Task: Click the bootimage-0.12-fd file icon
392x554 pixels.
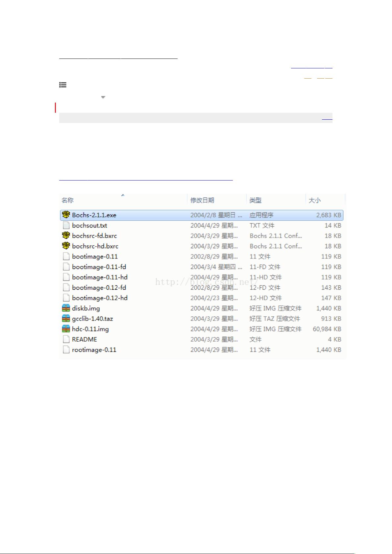Action: coord(66,287)
